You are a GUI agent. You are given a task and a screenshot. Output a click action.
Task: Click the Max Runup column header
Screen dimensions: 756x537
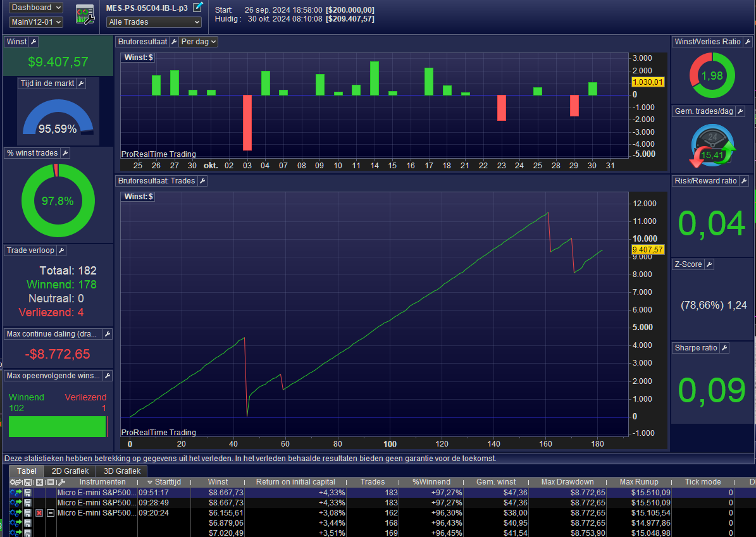pyautogui.click(x=639, y=482)
